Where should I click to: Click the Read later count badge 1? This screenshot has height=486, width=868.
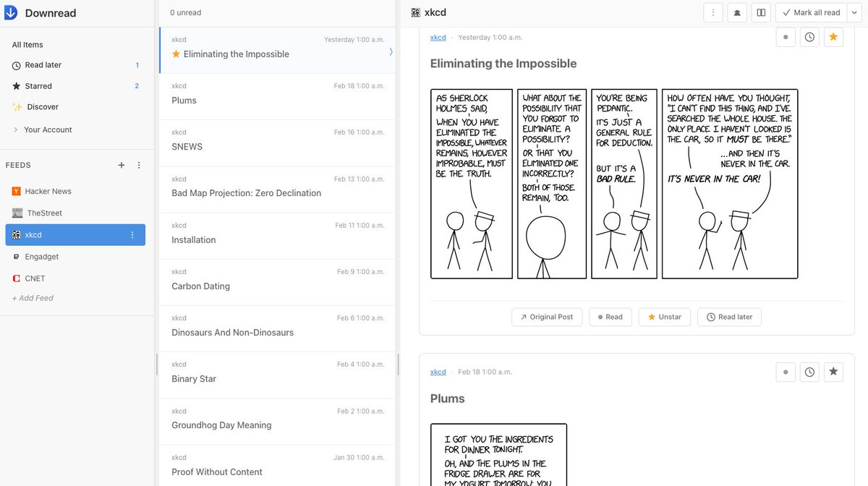click(137, 65)
